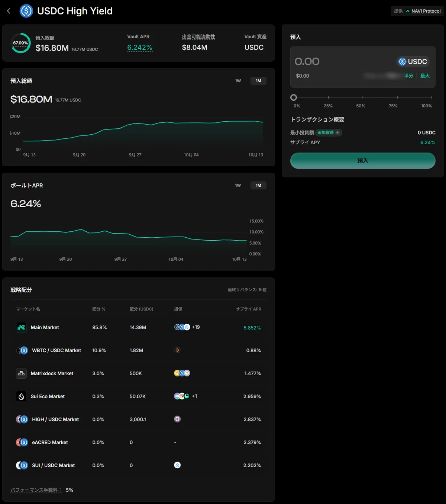Select 1W range on the 預入総額 chart
Screen dimensions: 446x504
coord(238,81)
